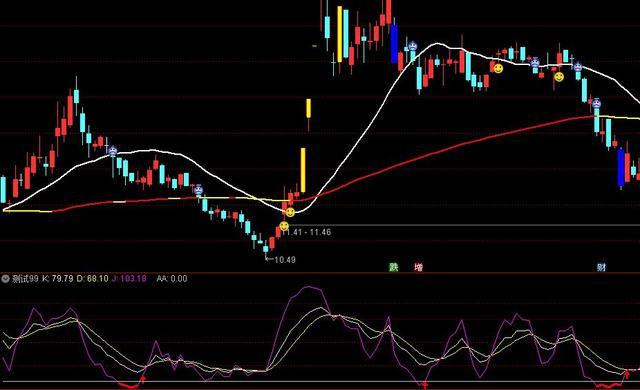640x390 pixels.
Task: Click the rightmost red arrow in KDJ panel
Action: pyautogui.click(x=627, y=375)
